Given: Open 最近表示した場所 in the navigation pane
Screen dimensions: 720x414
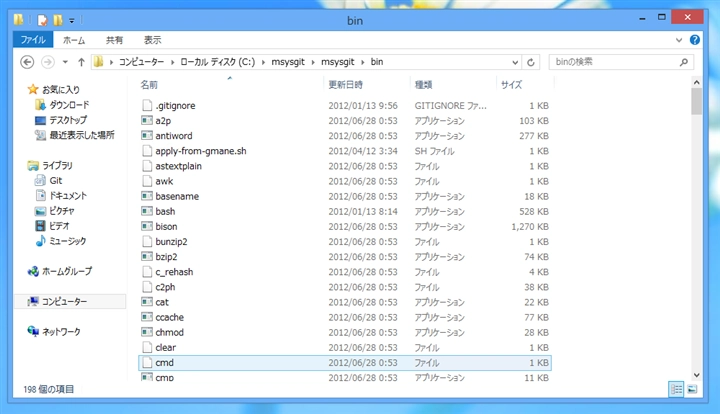Looking at the screenshot, I should 82,135.
